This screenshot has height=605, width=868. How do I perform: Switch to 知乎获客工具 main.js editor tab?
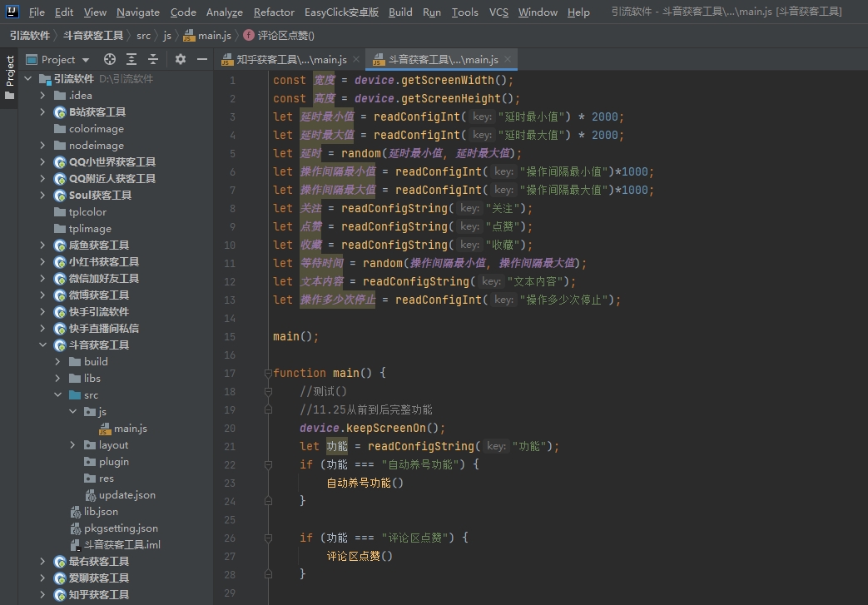coord(285,59)
